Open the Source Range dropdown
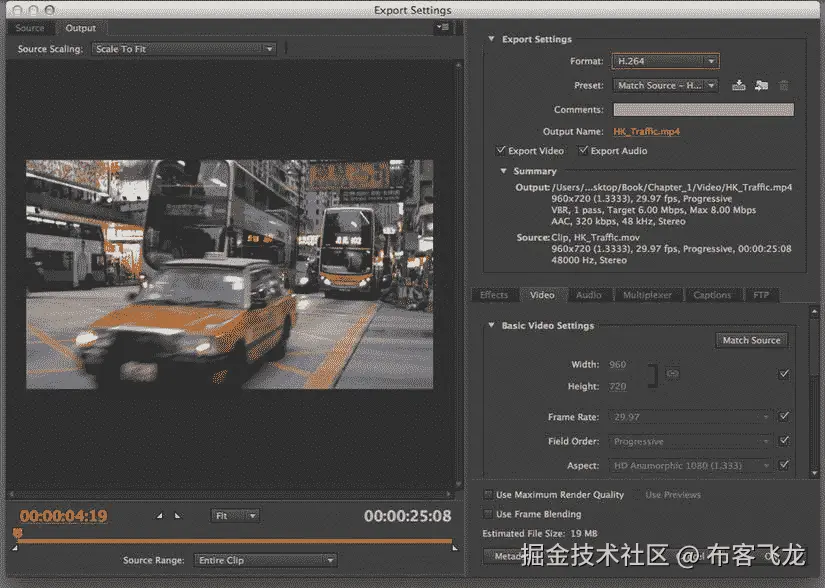 click(x=264, y=560)
